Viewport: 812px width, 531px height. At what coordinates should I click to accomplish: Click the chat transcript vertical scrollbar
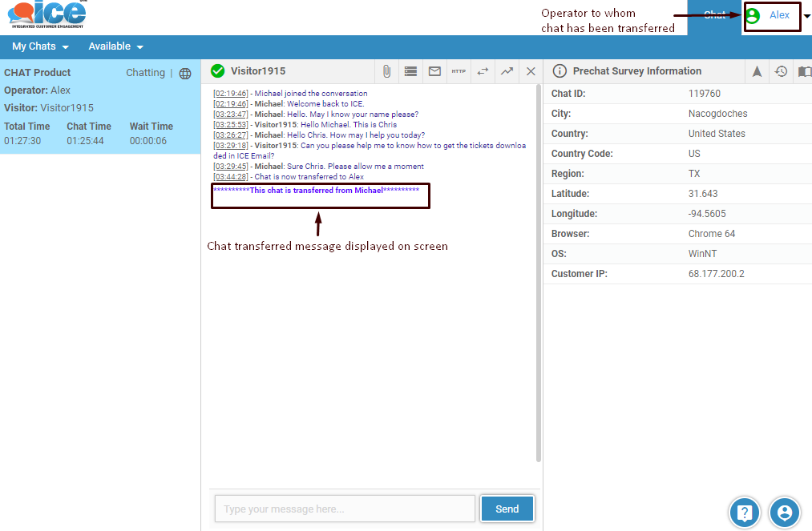click(x=538, y=272)
